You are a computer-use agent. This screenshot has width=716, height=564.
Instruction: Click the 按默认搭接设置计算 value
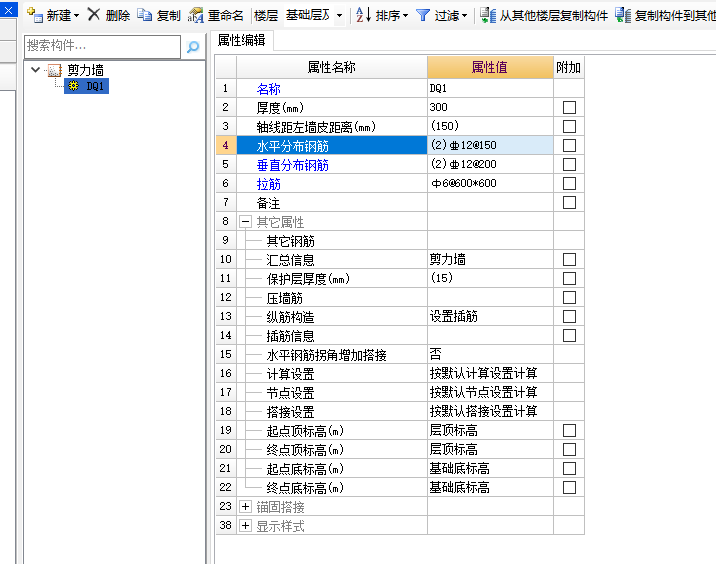[x=490, y=411]
